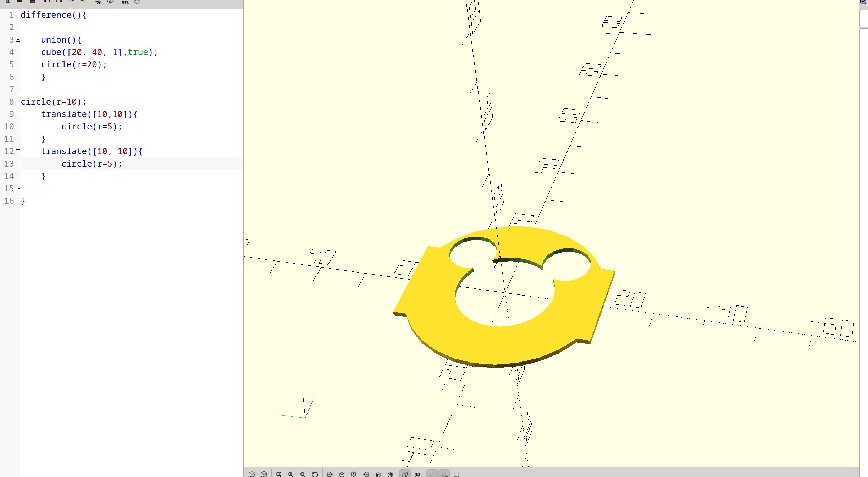Click the Unindent icon in editor toolbar
The height and width of the screenshot is (477, 868).
(x=71, y=2)
